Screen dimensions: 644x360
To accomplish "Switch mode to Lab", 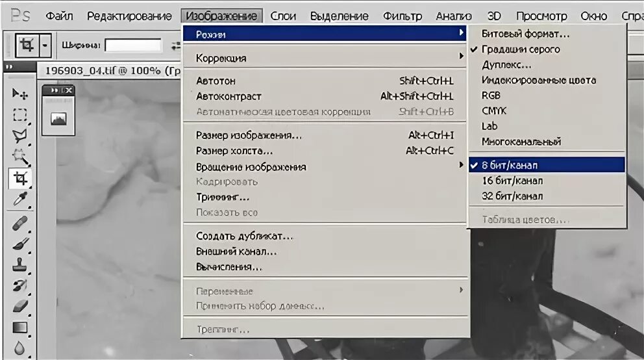I will (x=547, y=126).
